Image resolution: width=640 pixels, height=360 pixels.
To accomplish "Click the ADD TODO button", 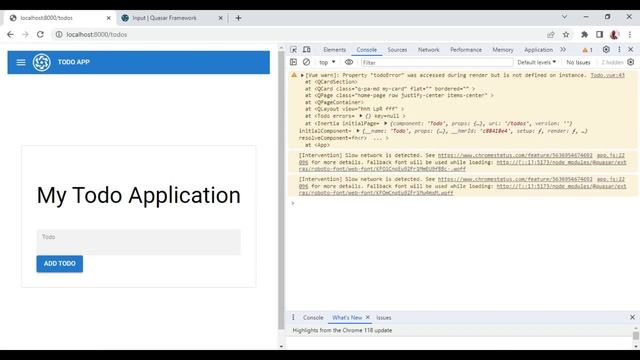I will (x=60, y=264).
